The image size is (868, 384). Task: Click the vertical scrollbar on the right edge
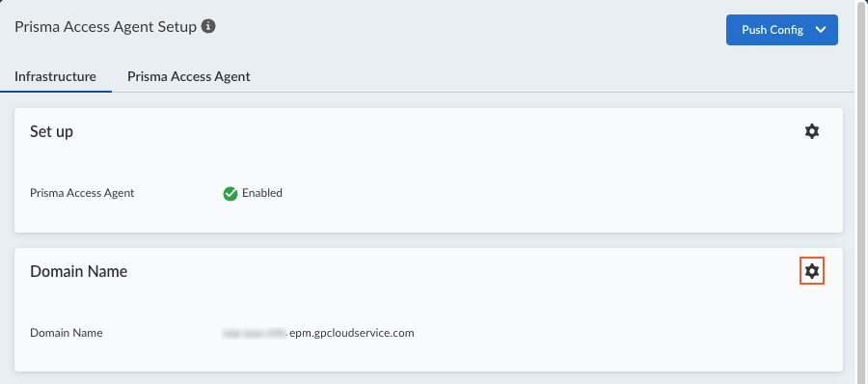[x=861, y=192]
